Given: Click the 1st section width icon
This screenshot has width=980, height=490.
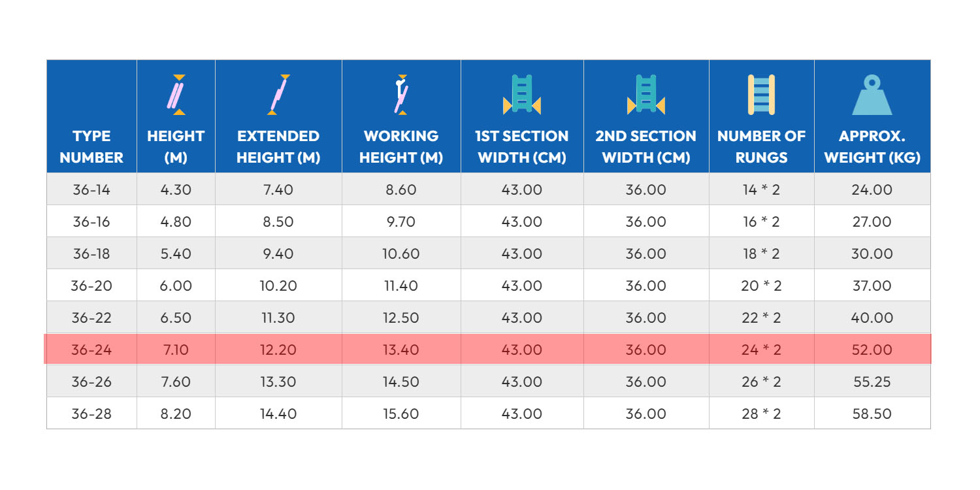Looking at the screenshot, I should pos(522,95).
